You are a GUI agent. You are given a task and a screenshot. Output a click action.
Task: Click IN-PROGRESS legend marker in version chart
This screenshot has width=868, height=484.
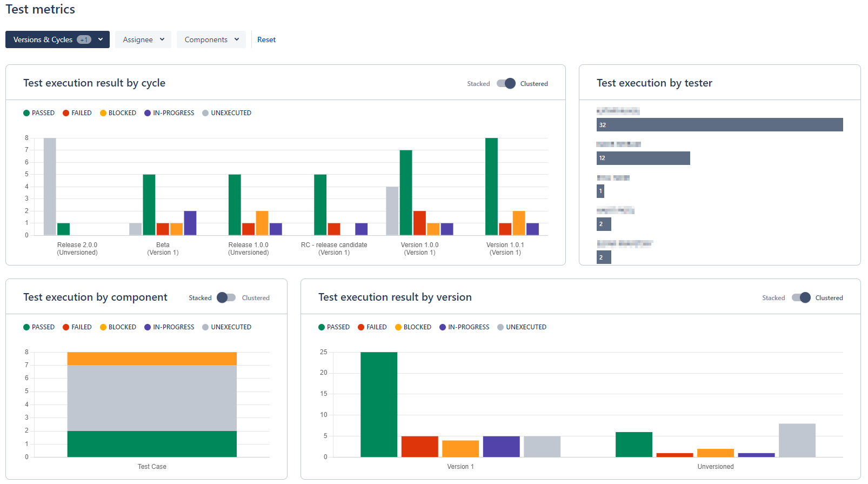coord(443,327)
